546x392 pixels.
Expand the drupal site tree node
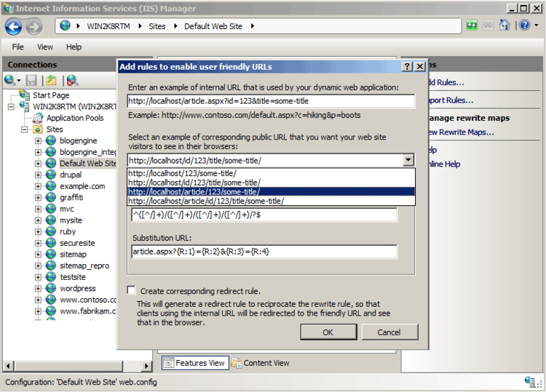(38, 175)
